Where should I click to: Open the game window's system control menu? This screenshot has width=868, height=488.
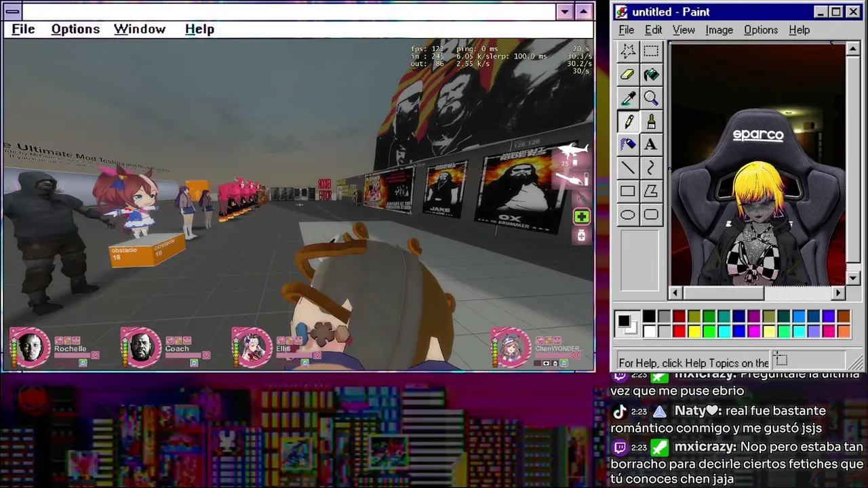[13, 12]
